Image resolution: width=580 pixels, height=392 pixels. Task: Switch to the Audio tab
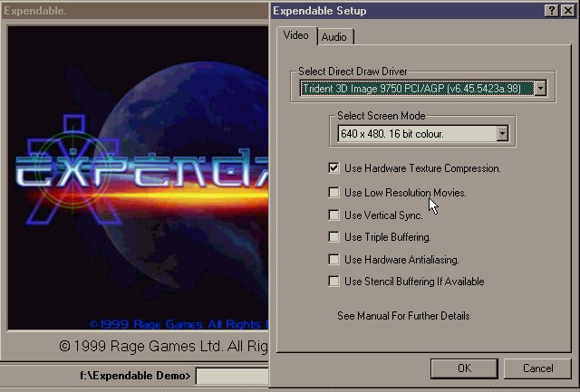(334, 37)
